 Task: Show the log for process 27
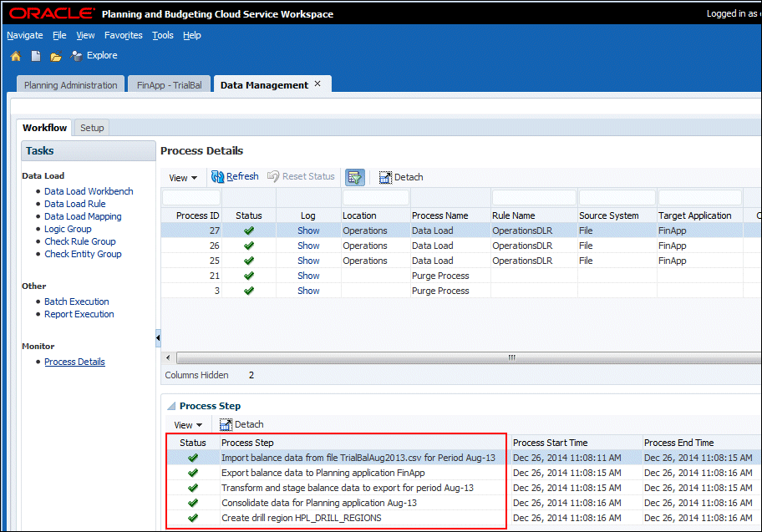pos(308,231)
